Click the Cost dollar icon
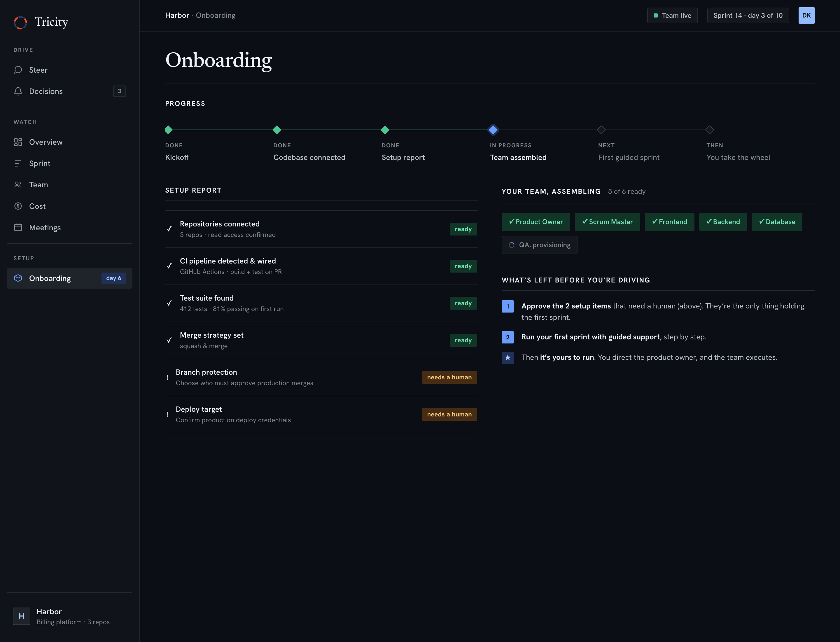The height and width of the screenshot is (642, 840). 18,206
